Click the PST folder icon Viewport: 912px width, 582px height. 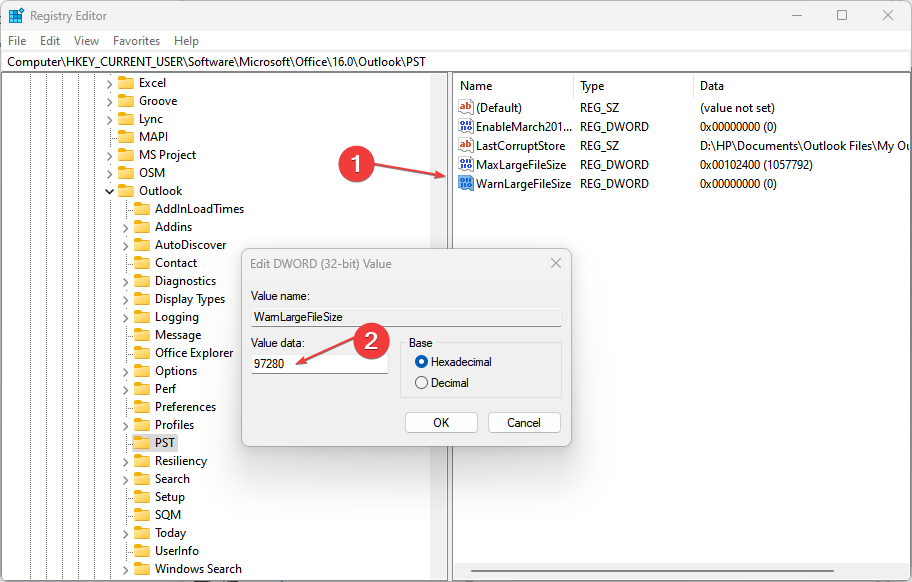pyautogui.click(x=142, y=443)
